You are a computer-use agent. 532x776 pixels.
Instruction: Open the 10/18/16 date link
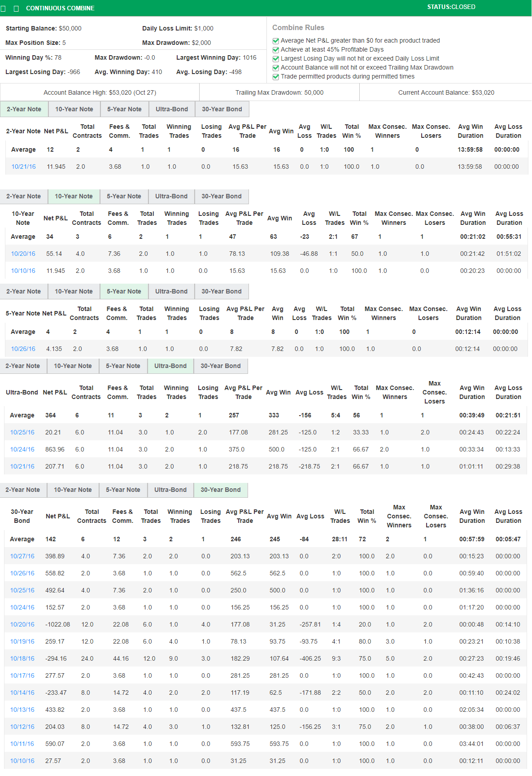tap(22, 658)
